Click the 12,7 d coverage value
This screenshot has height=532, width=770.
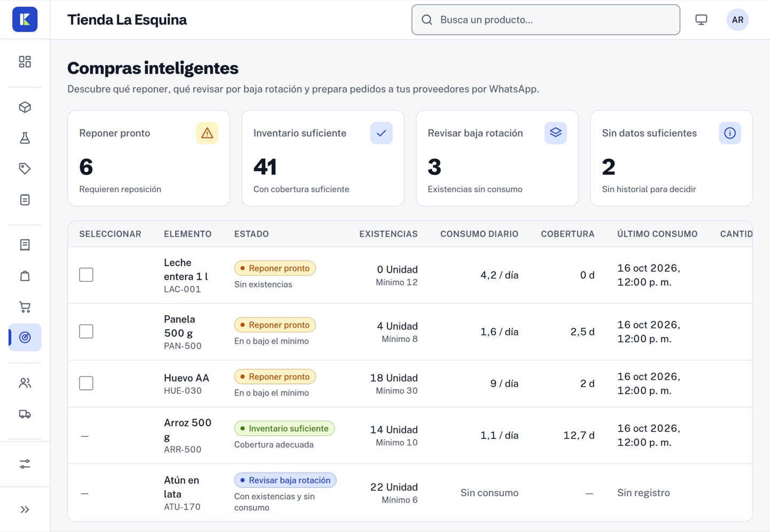pos(579,435)
